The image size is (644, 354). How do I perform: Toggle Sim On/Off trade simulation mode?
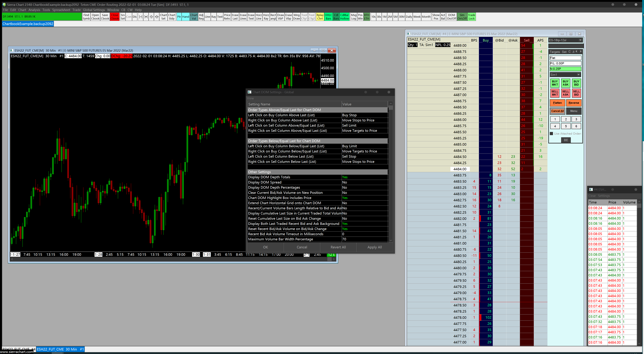pyautogui.click(x=462, y=17)
